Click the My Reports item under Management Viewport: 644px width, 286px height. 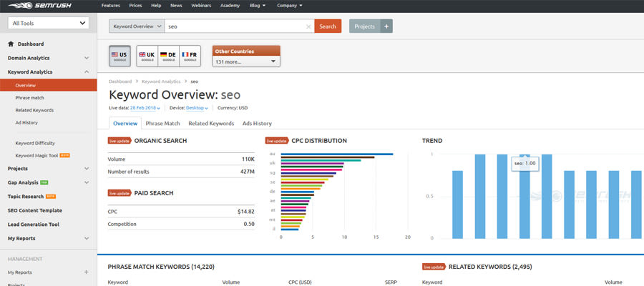(x=20, y=272)
